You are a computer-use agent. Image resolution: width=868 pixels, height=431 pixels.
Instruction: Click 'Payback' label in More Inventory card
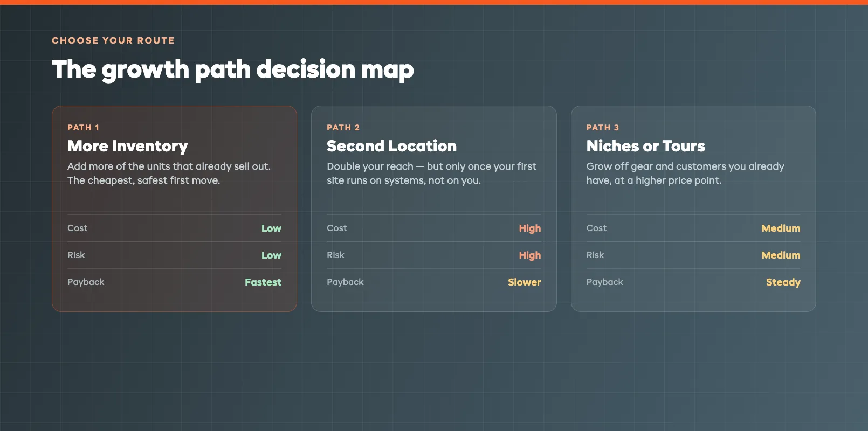86,282
